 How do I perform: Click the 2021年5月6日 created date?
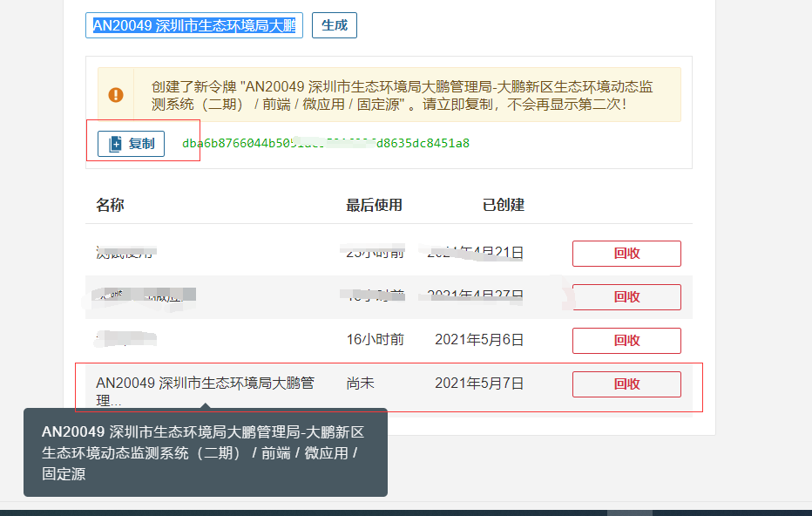coord(479,340)
